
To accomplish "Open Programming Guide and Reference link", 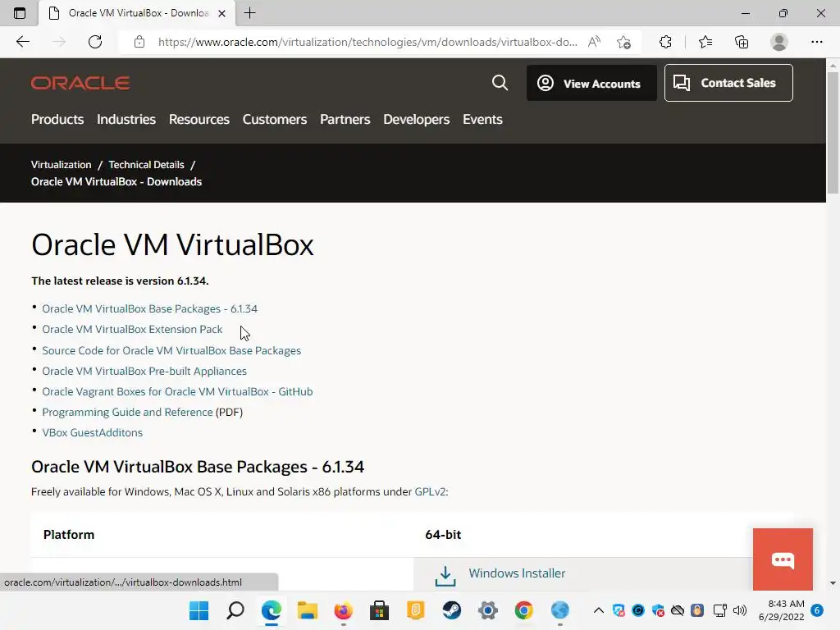I will pyautogui.click(x=127, y=412).
